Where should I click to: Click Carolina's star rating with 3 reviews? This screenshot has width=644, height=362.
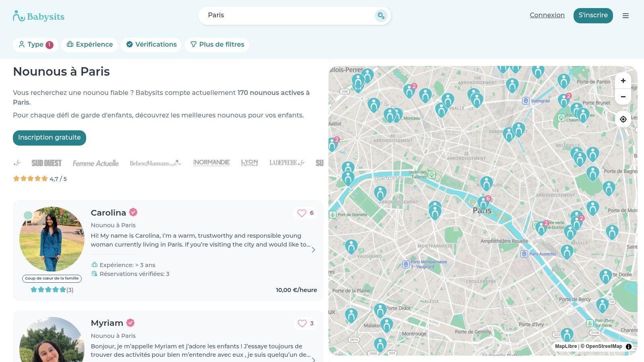click(x=52, y=290)
